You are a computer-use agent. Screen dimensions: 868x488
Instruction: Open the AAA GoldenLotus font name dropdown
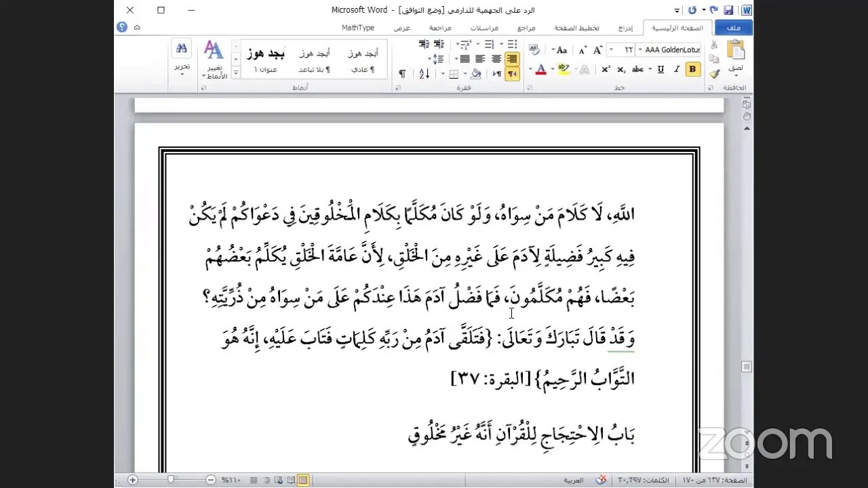coord(639,50)
